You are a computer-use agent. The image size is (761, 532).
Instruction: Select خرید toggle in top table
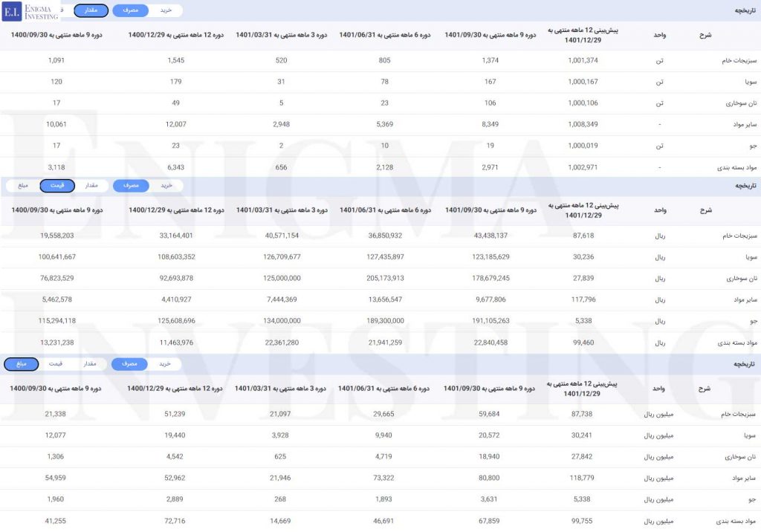[166, 10]
